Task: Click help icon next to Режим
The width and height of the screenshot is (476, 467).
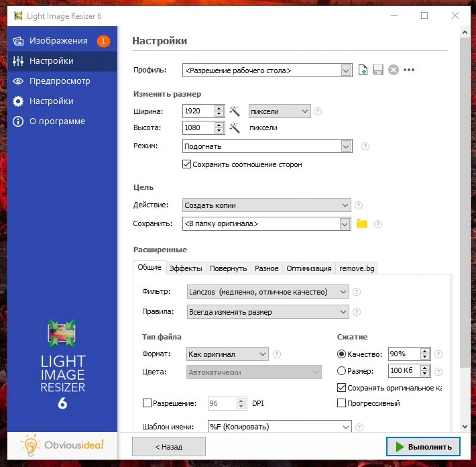Action: pos(365,146)
